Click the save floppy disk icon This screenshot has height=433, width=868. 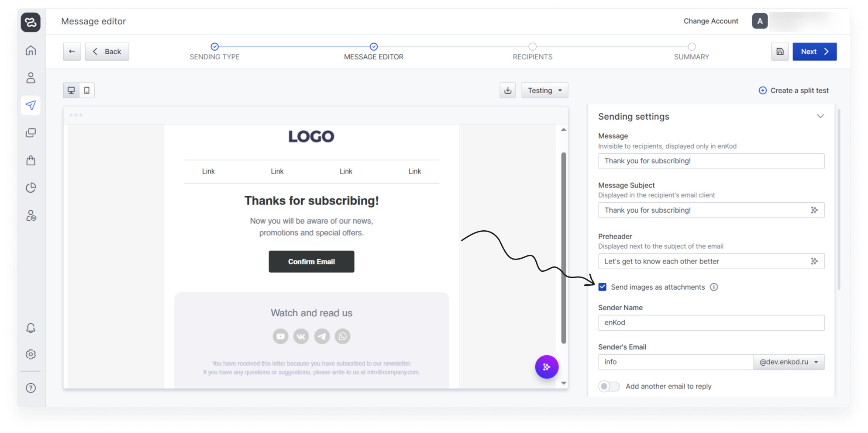[x=780, y=52]
